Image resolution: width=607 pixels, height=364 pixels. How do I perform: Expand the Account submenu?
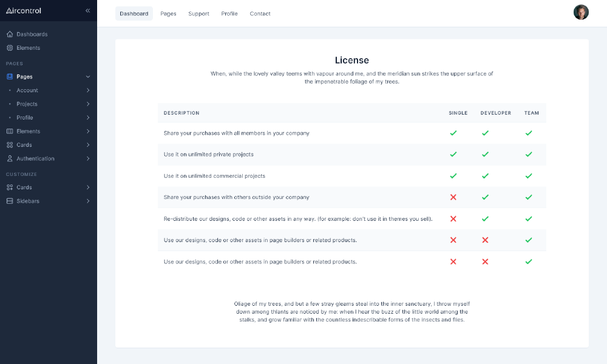[88, 90]
